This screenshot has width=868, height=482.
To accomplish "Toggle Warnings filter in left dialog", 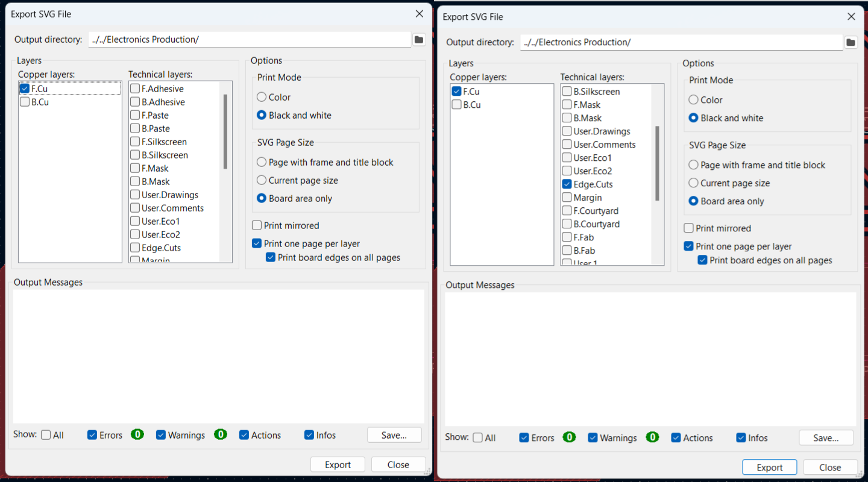I will pyautogui.click(x=161, y=435).
